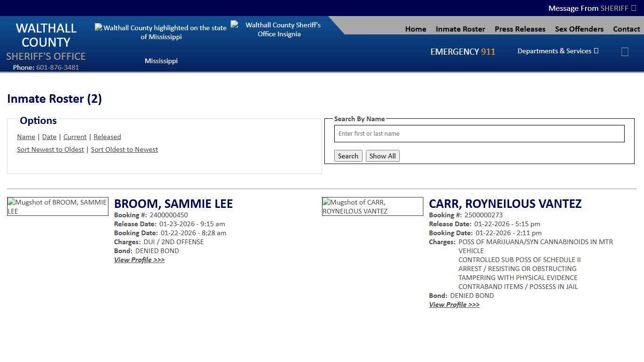Navigate to the Sex Offenders section
The image size is (644, 362).
click(579, 29)
